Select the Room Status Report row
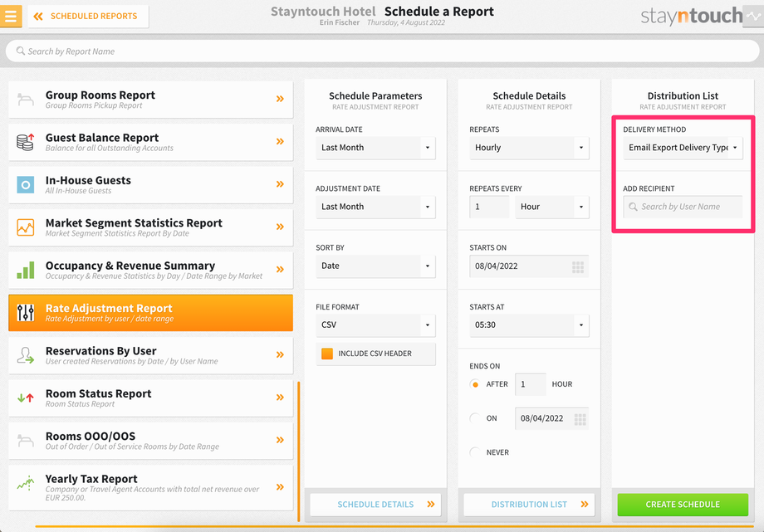Screen dimensions: 764x532 tap(150, 398)
